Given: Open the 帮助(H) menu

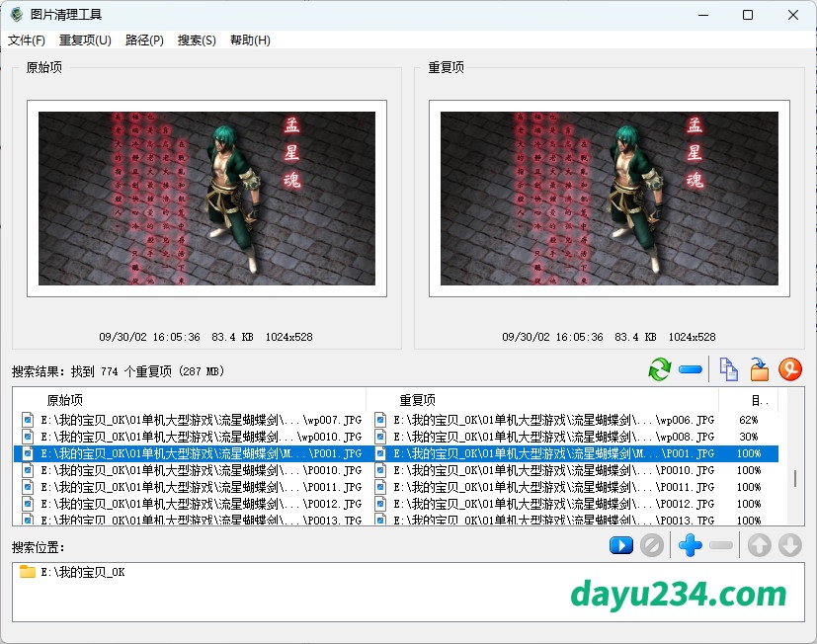Looking at the screenshot, I should point(250,40).
